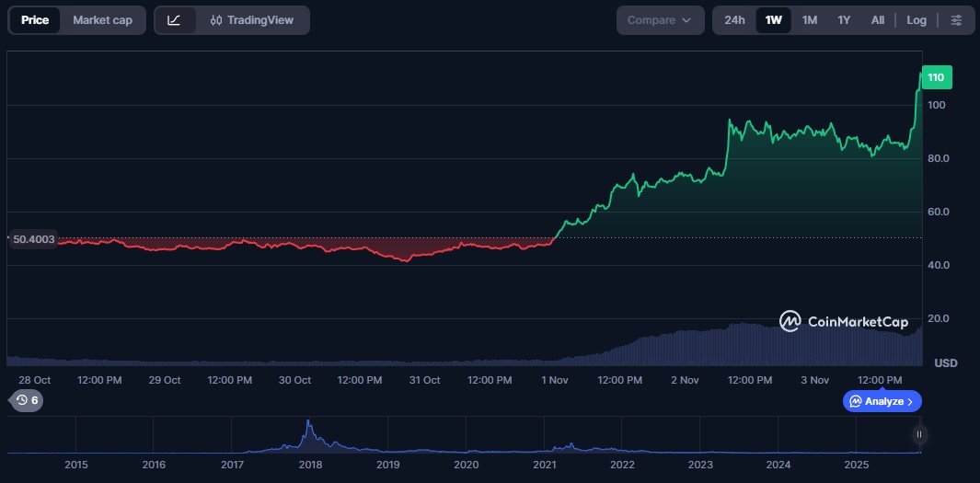Expand the Compare dropdown
The image size is (980, 483).
[x=660, y=20]
